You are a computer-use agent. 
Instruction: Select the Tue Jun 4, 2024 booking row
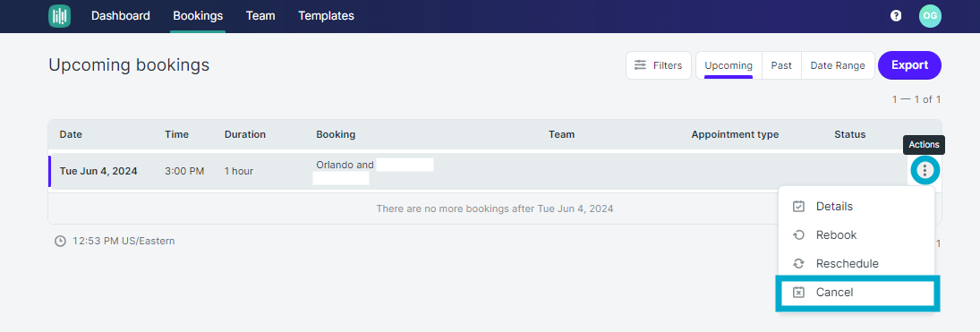click(478, 171)
